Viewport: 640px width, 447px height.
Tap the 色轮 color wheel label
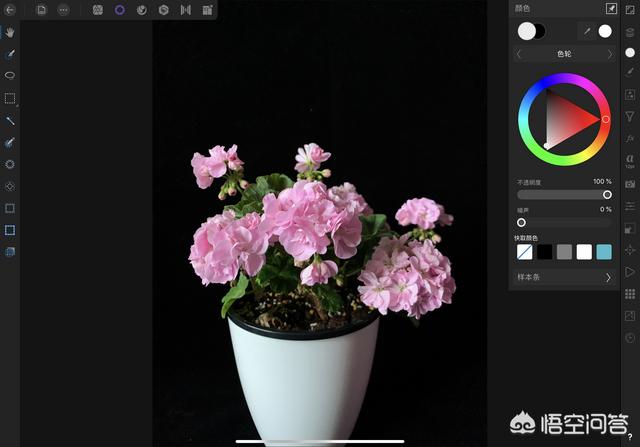(x=564, y=54)
